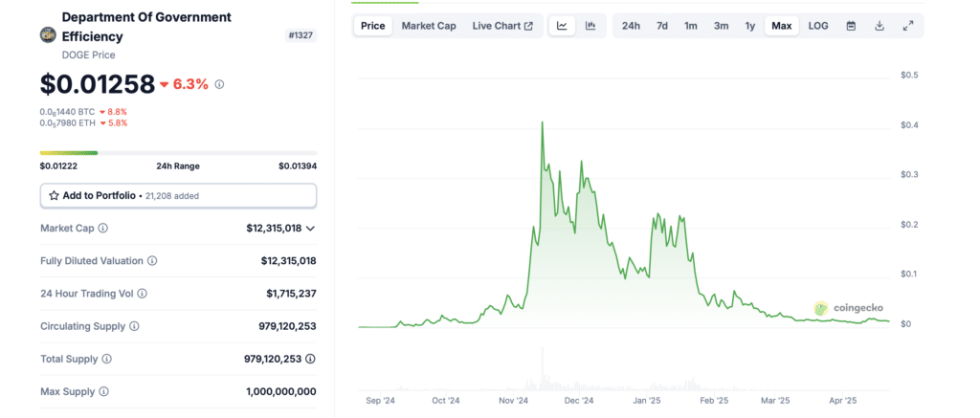
Task: Click the 1,000,000,000 max supply value
Action: pos(281,392)
